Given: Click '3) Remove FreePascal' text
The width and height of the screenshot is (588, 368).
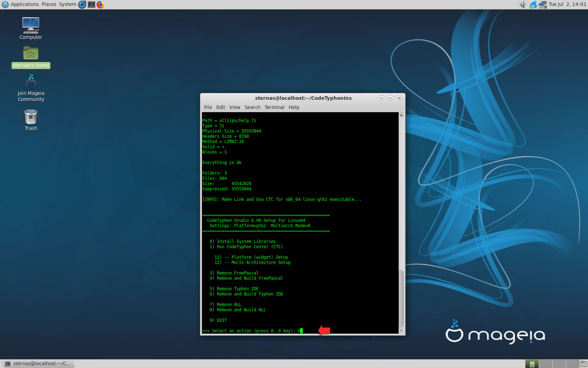Looking at the screenshot, I should tap(234, 273).
